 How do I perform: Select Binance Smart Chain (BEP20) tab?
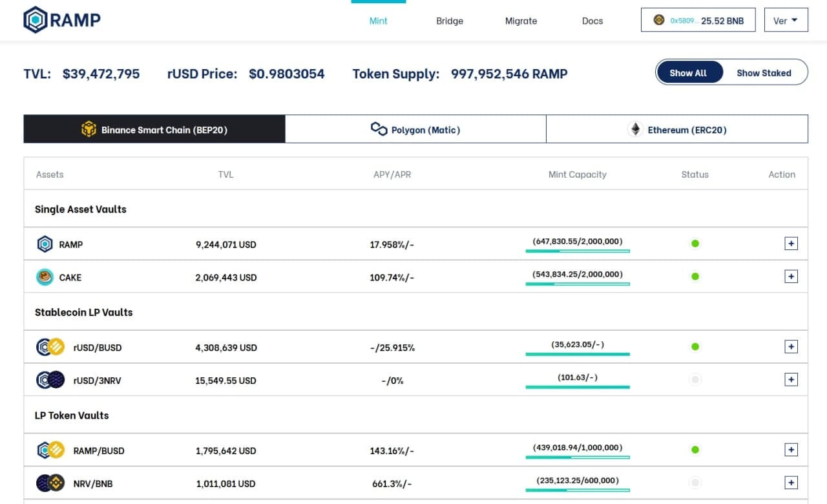pos(154,129)
